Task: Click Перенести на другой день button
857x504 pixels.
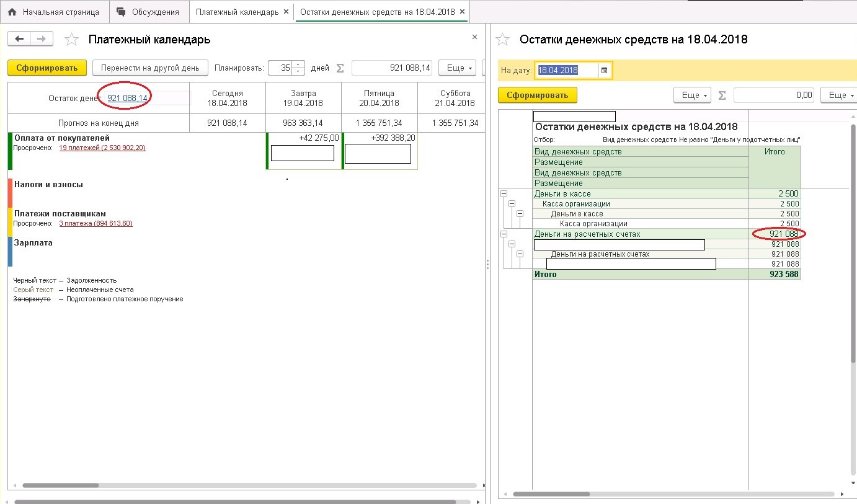Action: coord(151,68)
